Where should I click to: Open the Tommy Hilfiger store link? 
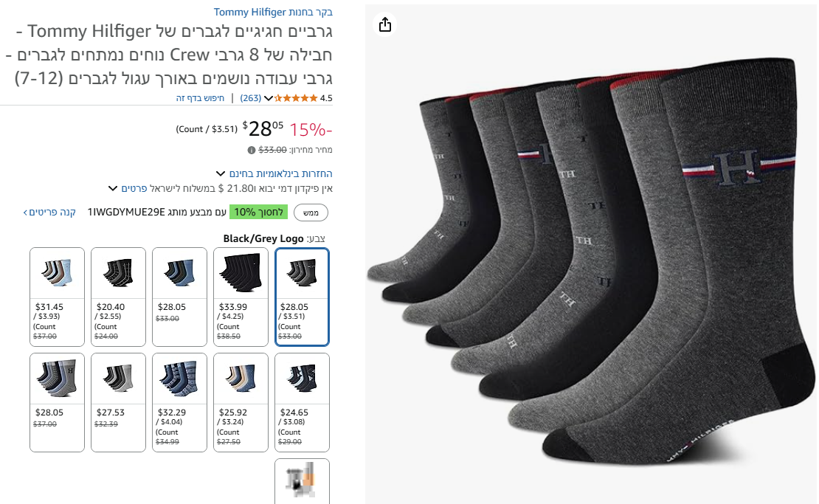[273, 12]
